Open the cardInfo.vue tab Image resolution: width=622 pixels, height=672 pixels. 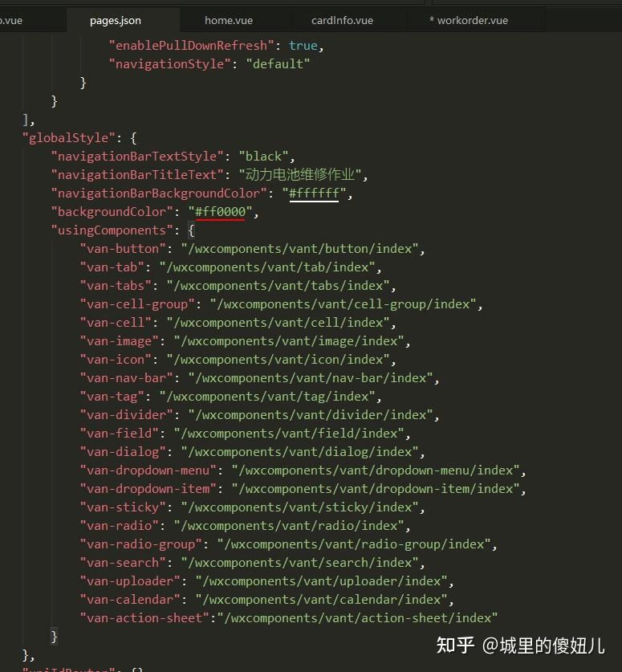342,21
